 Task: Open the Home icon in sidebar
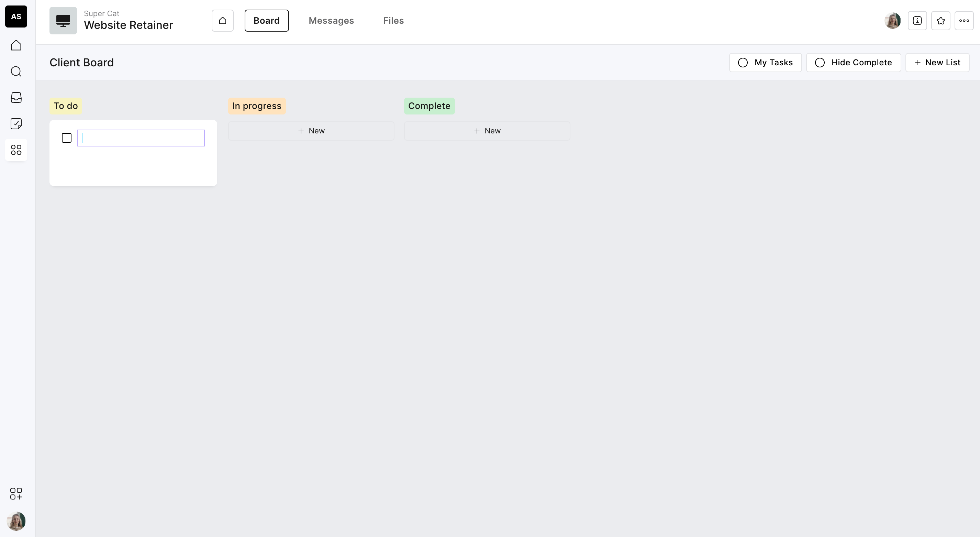tap(16, 45)
